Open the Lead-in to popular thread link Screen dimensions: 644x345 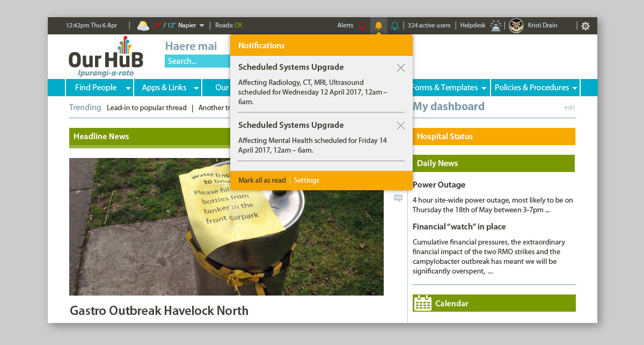[x=147, y=108]
